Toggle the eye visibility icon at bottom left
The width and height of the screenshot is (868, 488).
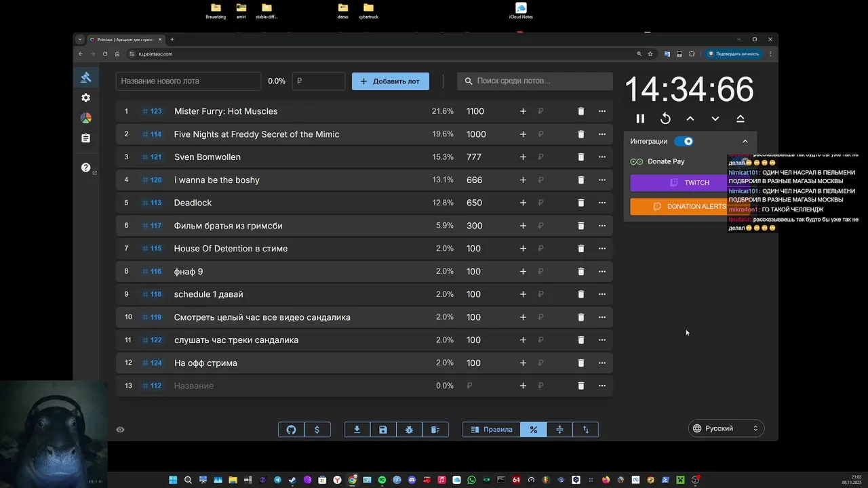click(x=120, y=430)
